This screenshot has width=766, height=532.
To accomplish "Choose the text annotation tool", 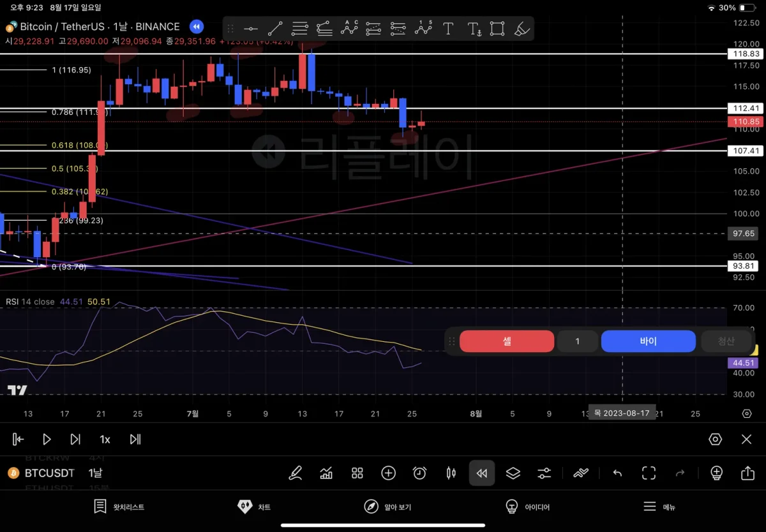I will [x=448, y=29].
